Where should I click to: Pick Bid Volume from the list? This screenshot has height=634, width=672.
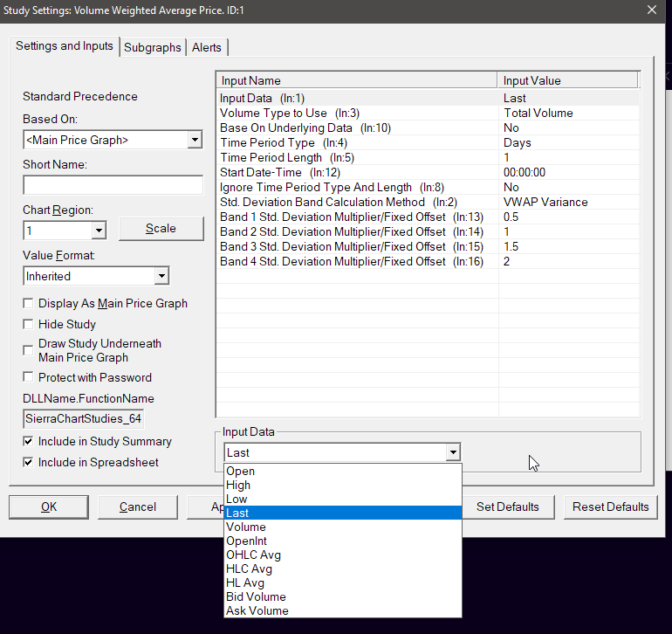click(256, 597)
